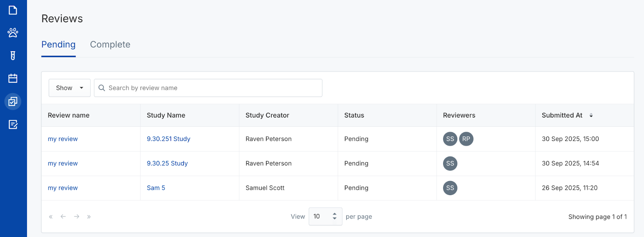The width and height of the screenshot is (644, 237).
Task: Go to the next page arrow
Action: point(76,216)
